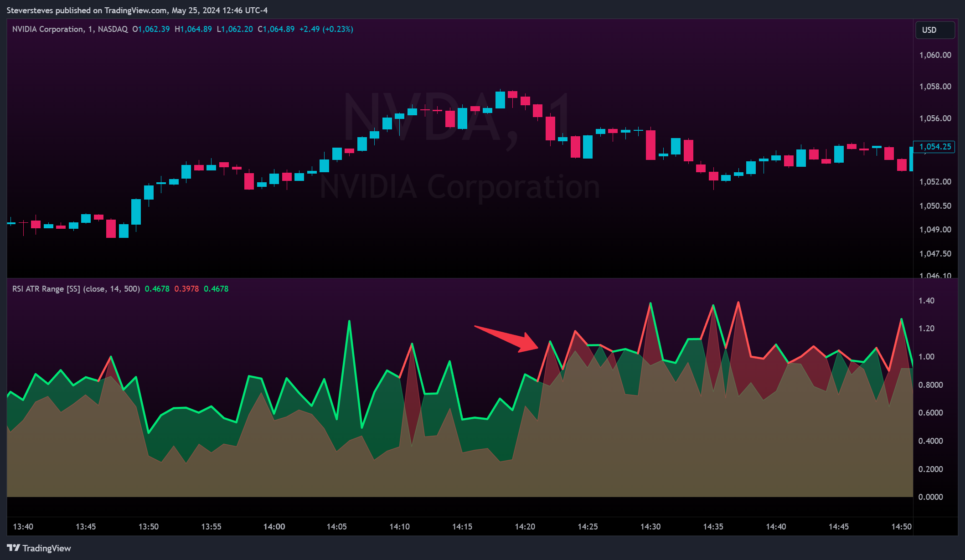The image size is (965, 560).
Task: Select the 1,060.00 price axis label
Action: click(x=935, y=55)
